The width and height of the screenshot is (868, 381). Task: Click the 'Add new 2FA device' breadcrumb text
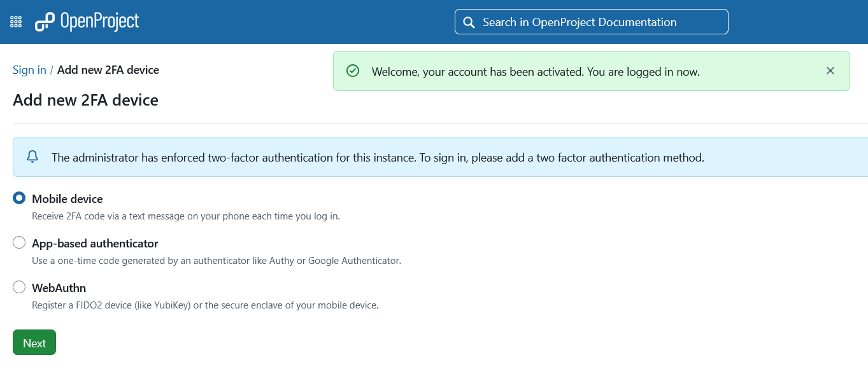coord(108,70)
